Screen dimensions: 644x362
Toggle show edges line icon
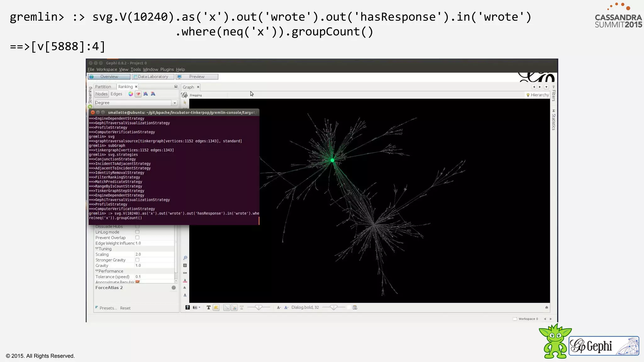click(x=226, y=308)
